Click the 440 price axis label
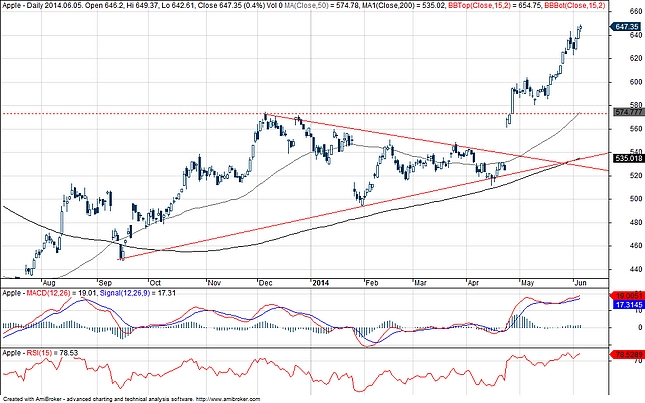 [x=636, y=269]
